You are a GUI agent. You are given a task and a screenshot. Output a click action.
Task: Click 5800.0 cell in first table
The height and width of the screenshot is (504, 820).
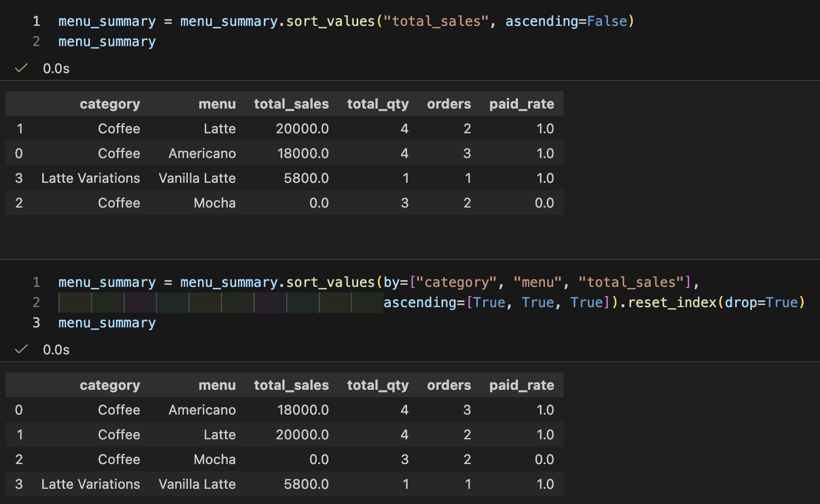306,178
